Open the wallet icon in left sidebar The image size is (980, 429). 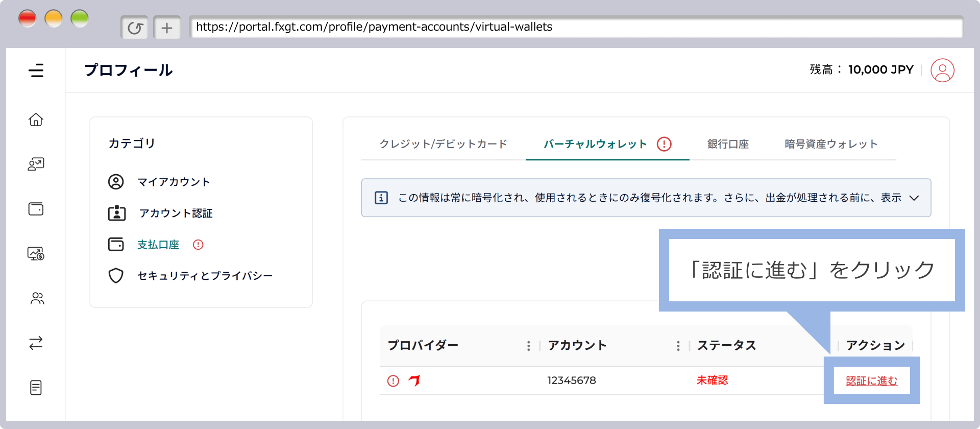(x=36, y=209)
